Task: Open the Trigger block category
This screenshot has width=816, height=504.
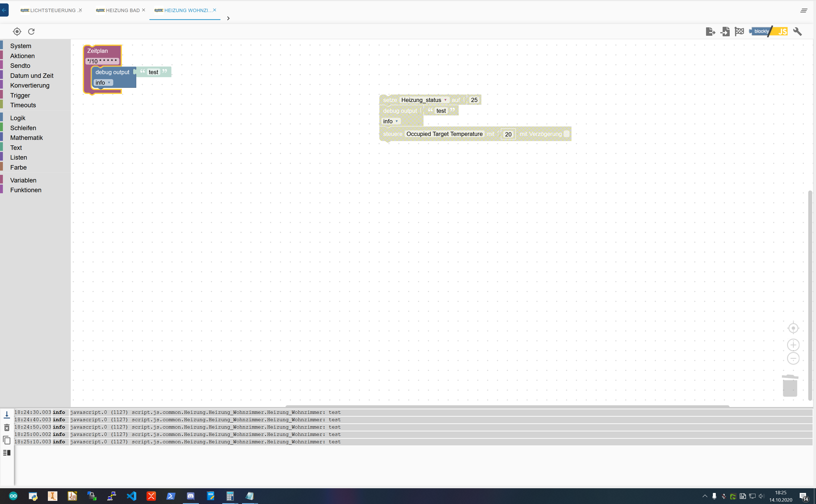Action: tap(20, 95)
